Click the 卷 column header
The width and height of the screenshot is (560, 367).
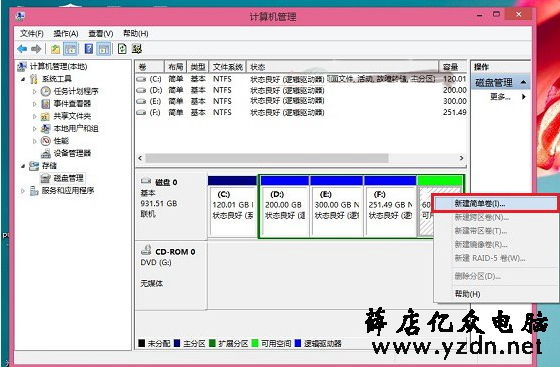(x=149, y=67)
